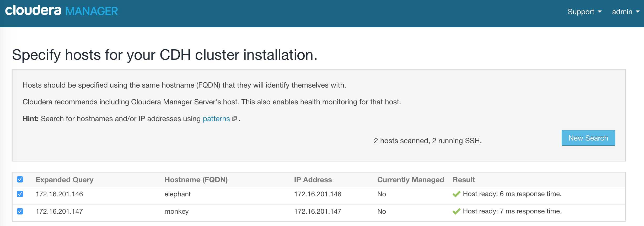
Task: Uncheck the elephant host checkbox
Action: point(20,194)
